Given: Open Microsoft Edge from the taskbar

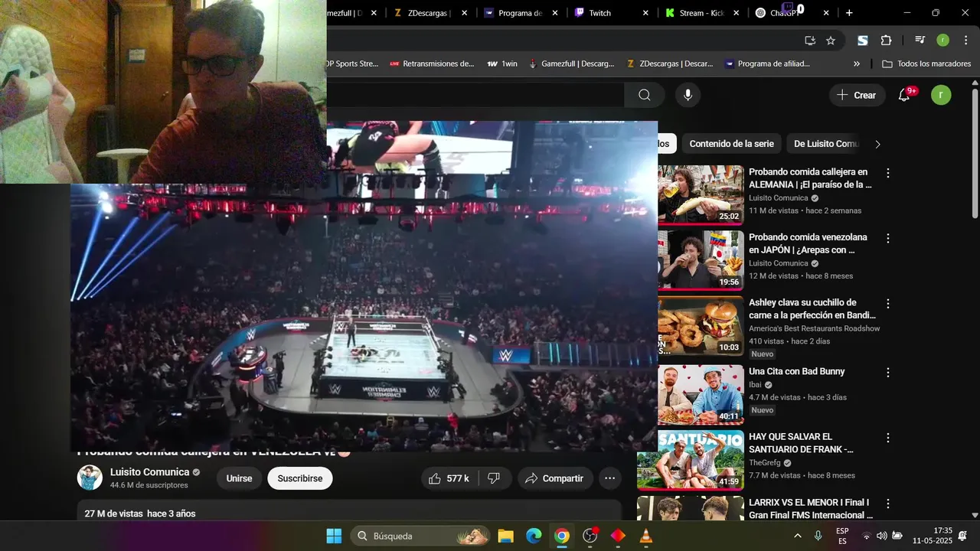Looking at the screenshot, I should 534,536.
